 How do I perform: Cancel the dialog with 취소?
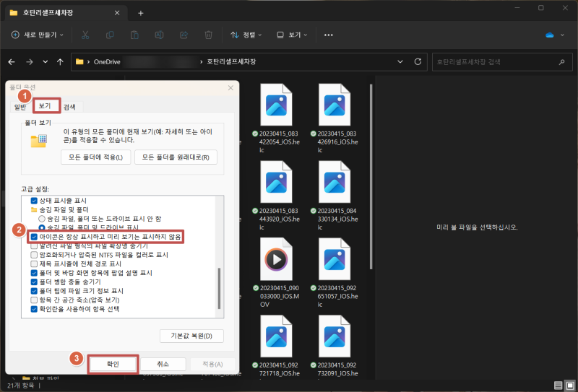click(163, 364)
